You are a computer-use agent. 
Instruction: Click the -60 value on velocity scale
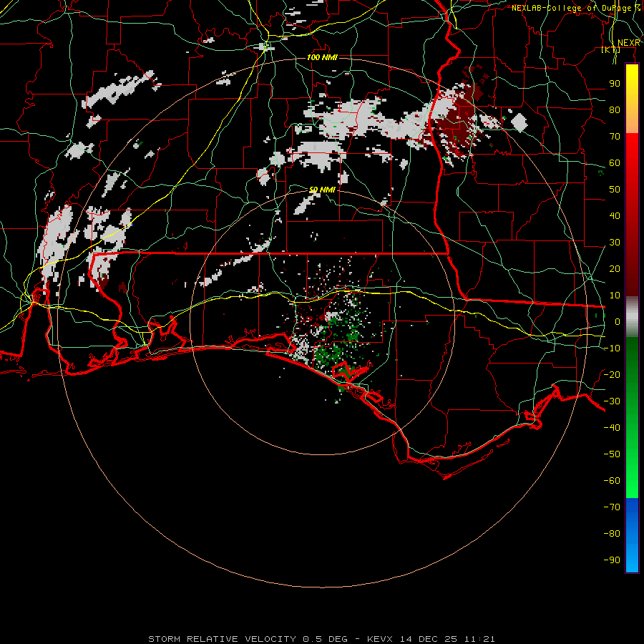pyautogui.click(x=612, y=481)
